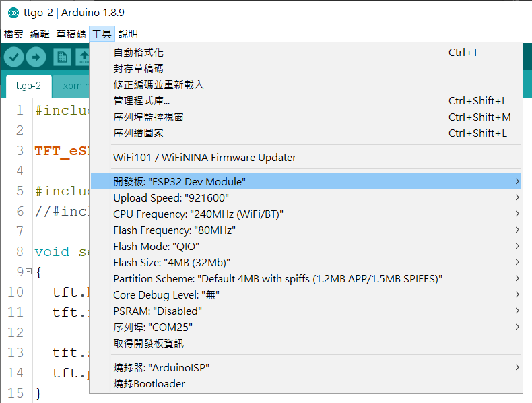
Task: Launch WiFi101 / WiFiNINA Firmware Updater
Action: point(306,158)
